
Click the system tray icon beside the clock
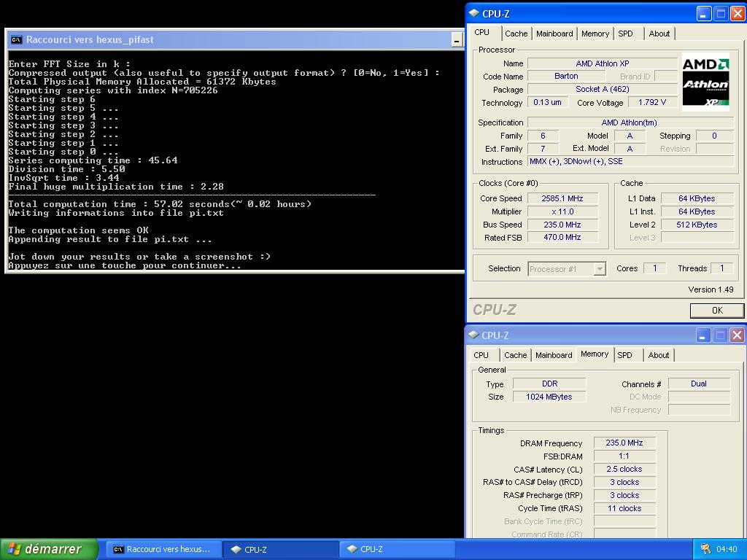coord(706,549)
